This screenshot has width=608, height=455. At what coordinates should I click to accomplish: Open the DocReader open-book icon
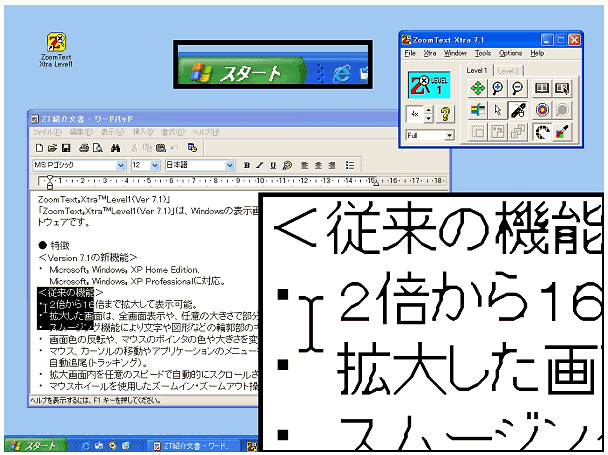542,88
